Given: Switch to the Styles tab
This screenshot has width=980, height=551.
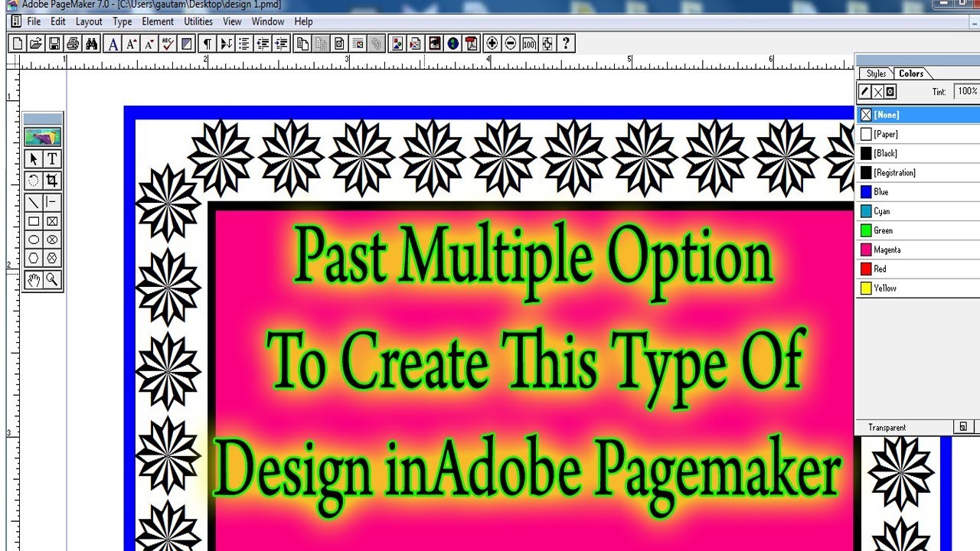Looking at the screenshot, I should (x=876, y=73).
